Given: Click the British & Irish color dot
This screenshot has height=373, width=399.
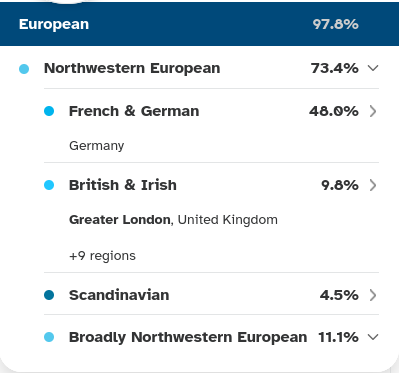Looking at the screenshot, I should [49, 185].
